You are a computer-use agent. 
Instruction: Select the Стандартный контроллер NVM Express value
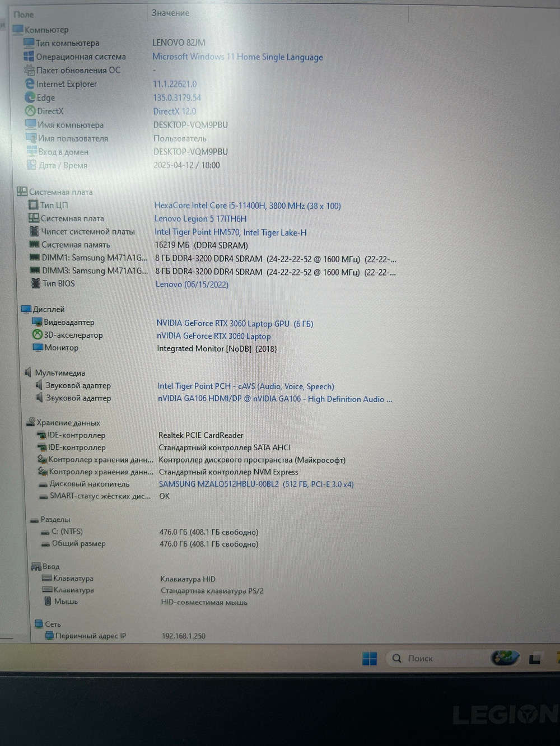click(228, 472)
